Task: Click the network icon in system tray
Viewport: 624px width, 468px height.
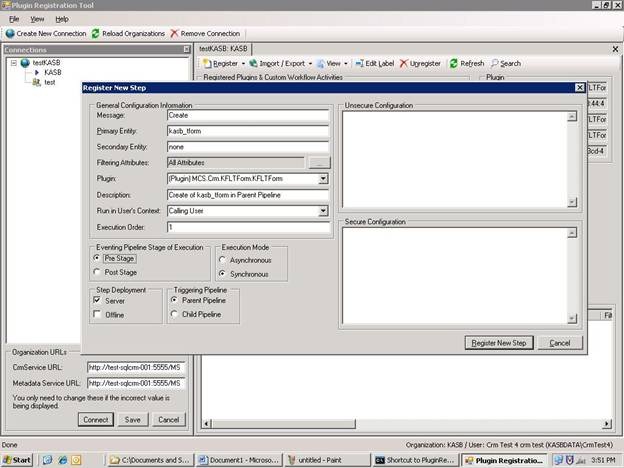Action: pyautogui.click(x=559, y=460)
